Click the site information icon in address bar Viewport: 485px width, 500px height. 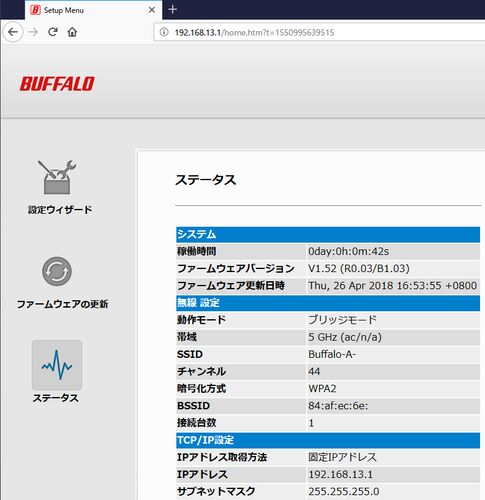164,32
